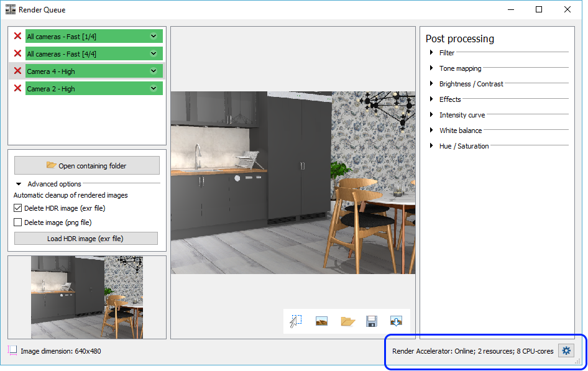This screenshot has width=588, height=371.
Task: Save the render with the floppy disk icon
Action: click(x=372, y=321)
